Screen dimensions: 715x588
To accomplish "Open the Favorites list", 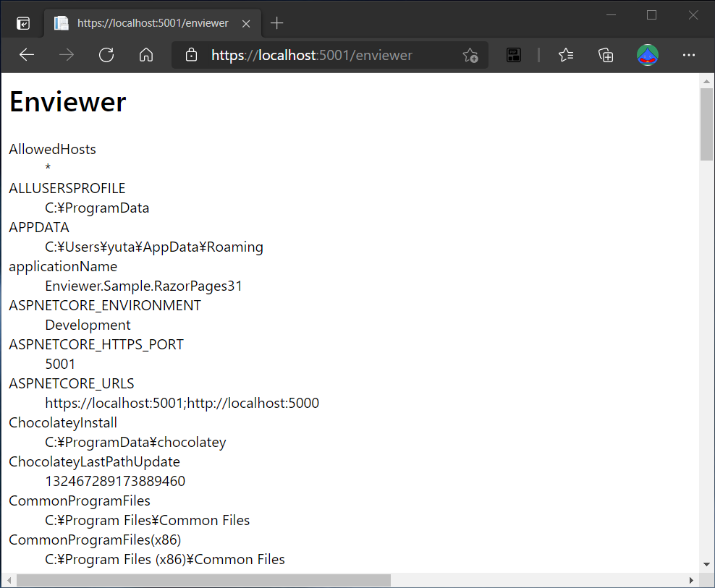I will [x=566, y=54].
